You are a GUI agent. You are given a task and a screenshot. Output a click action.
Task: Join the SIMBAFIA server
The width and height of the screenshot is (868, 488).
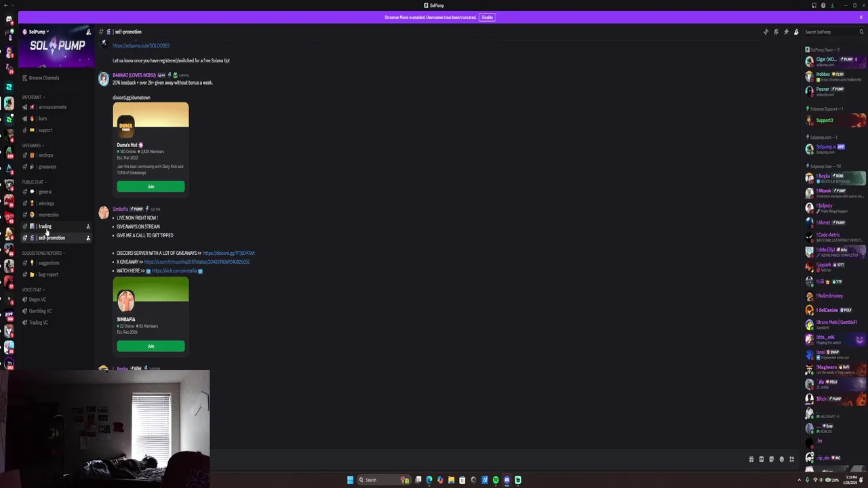click(x=151, y=346)
